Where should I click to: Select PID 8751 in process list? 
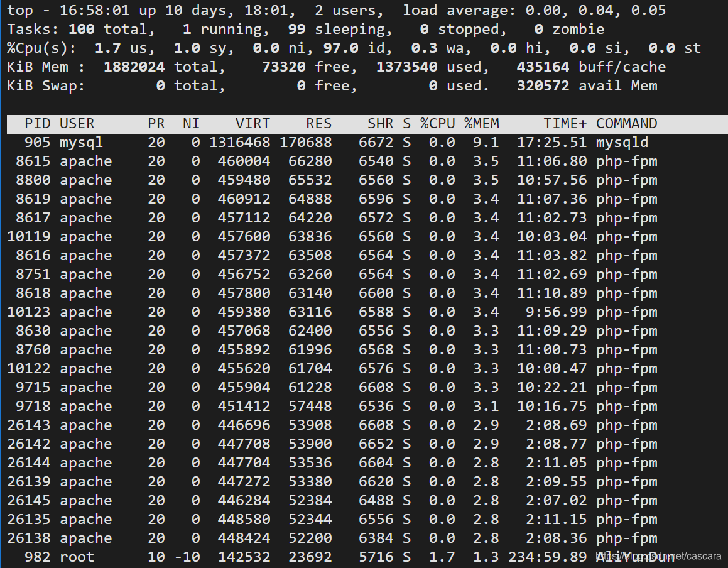pyautogui.click(x=33, y=274)
